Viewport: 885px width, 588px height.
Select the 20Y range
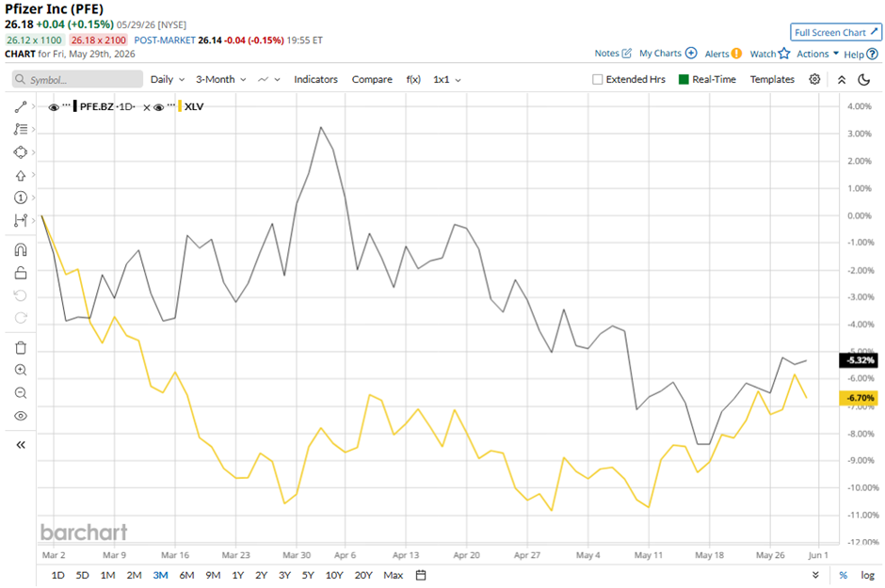[x=363, y=575]
